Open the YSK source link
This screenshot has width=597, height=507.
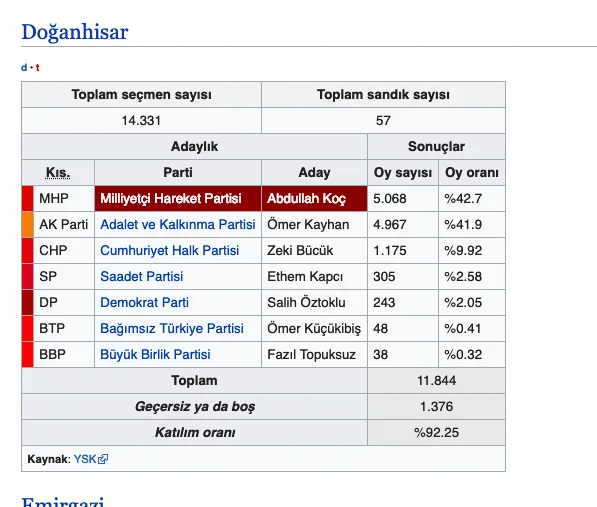click(85, 459)
